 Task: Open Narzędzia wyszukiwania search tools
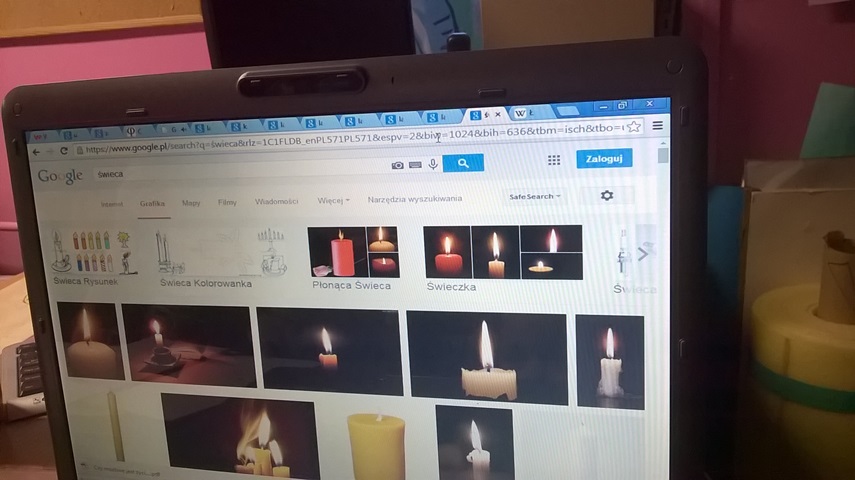414,199
